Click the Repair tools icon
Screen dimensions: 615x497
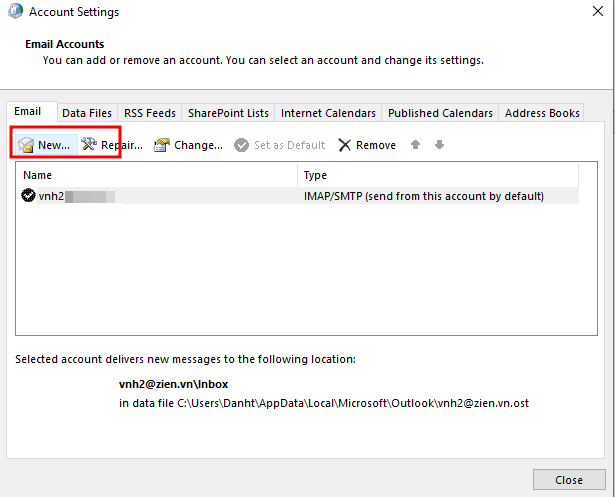(88, 145)
